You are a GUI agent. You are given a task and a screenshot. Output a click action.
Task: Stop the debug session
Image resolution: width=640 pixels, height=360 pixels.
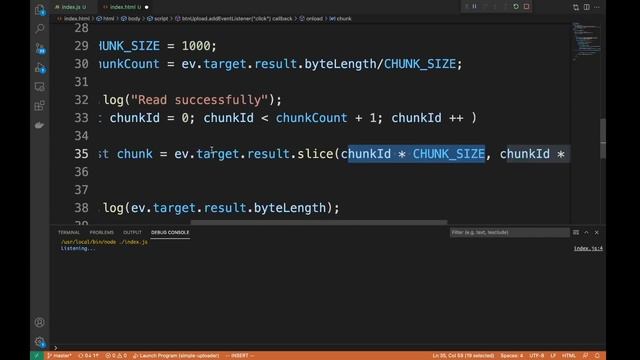[527, 7]
